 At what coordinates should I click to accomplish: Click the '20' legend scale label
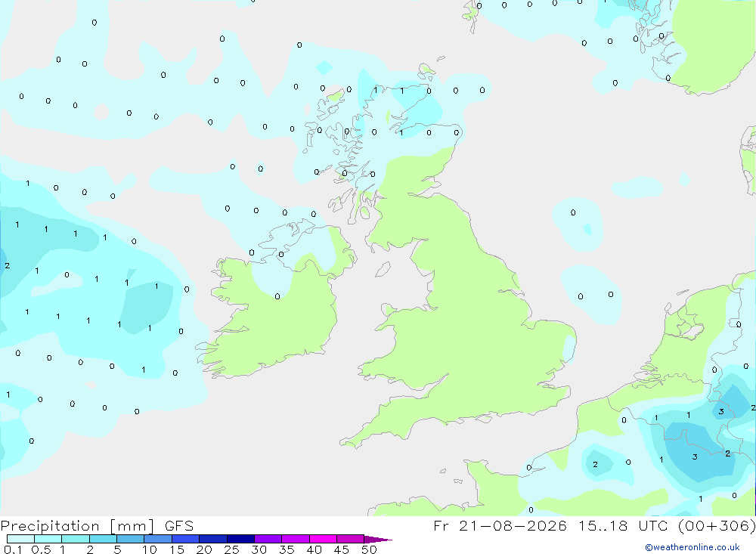click(204, 549)
